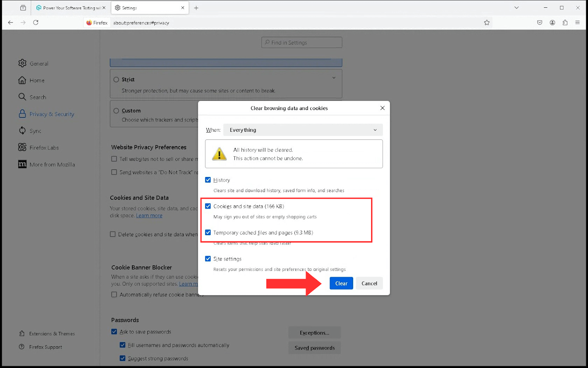This screenshot has width=588, height=368.
Task: Switch to the Settings tab
Action: point(150,8)
